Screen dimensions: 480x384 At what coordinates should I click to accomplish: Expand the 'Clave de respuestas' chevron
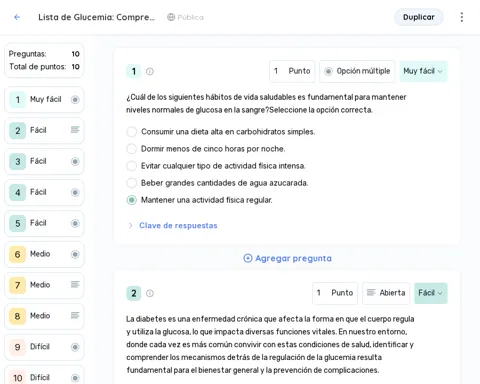(x=130, y=226)
